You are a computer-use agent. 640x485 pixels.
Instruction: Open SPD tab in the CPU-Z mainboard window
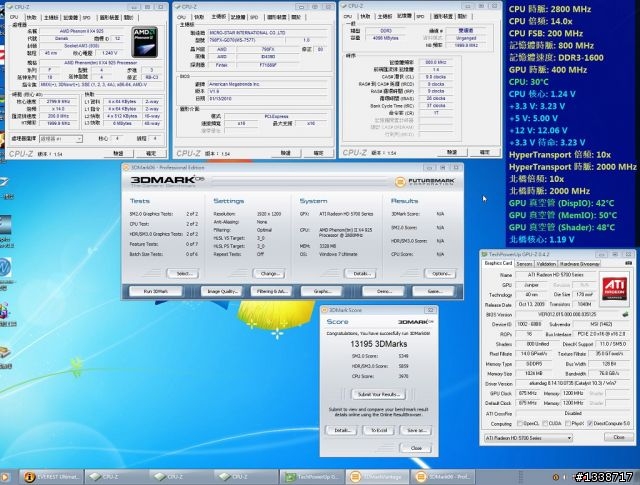[254, 17]
